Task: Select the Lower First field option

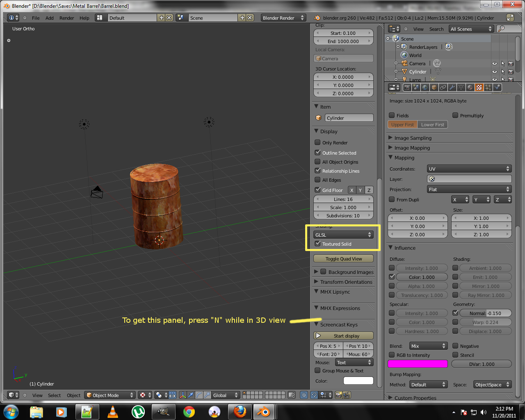Action: pos(433,125)
